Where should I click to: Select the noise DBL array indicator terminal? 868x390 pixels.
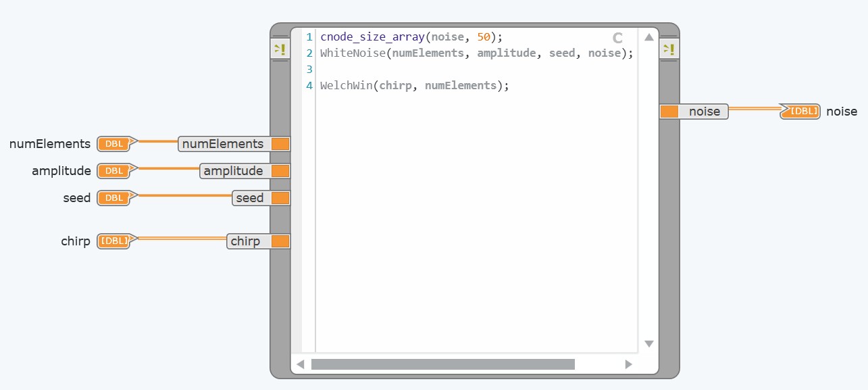click(802, 112)
